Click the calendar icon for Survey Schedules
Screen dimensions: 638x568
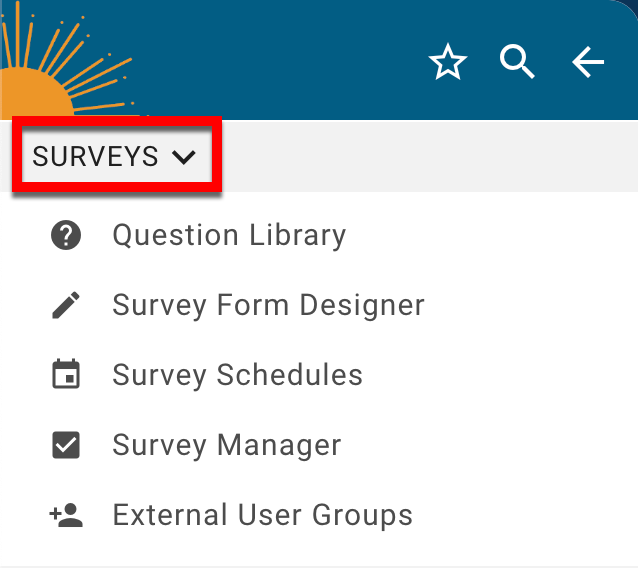click(66, 376)
